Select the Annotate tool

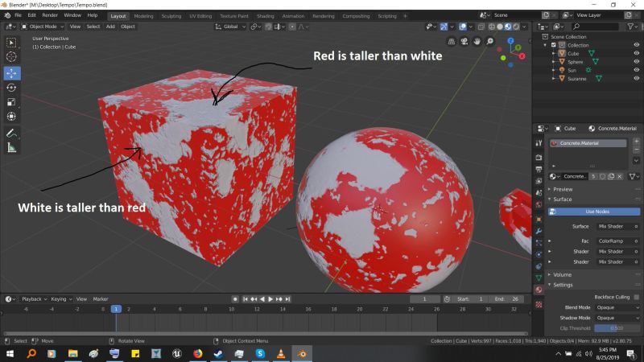pos(11,134)
